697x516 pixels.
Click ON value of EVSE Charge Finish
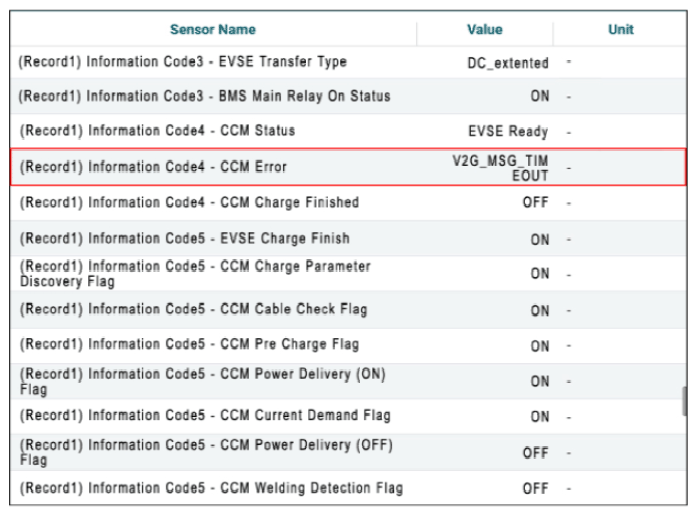pos(540,240)
